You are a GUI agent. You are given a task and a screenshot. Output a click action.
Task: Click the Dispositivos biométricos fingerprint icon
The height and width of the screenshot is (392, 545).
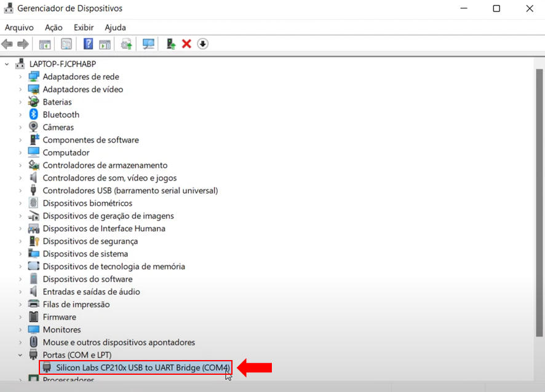tap(33, 203)
